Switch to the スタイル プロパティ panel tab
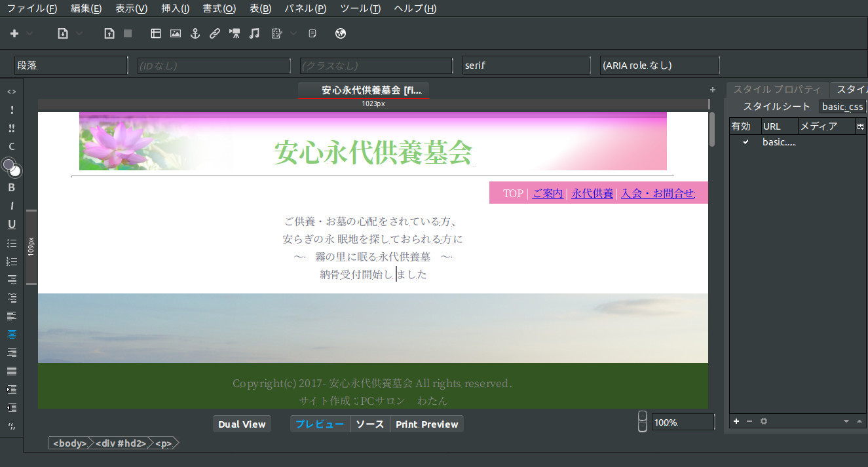The height and width of the screenshot is (467, 868). [x=777, y=90]
